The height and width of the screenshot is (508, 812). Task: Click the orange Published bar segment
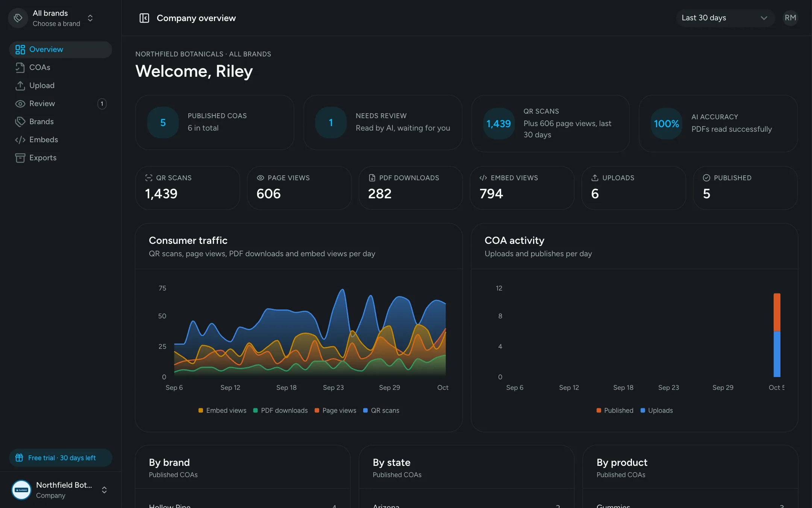pyautogui.click(x=777, y=312)
